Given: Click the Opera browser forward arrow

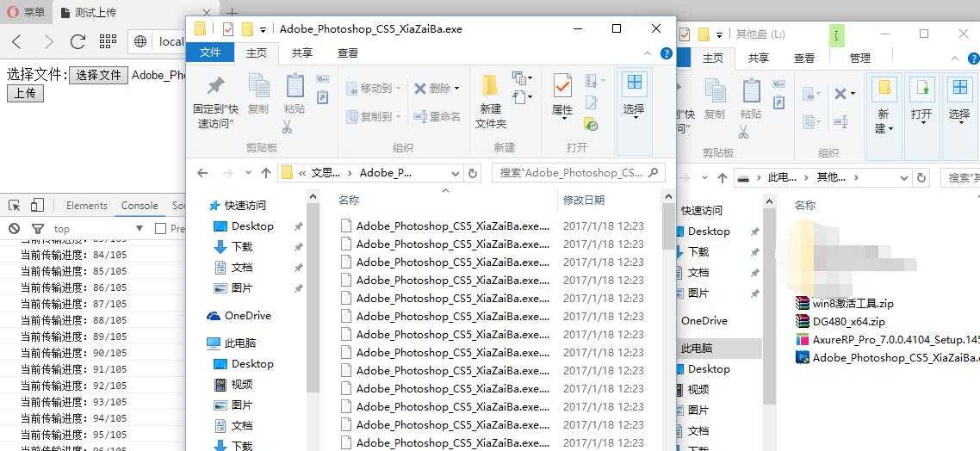Looking at the screenshot, I should tap(48, 42).
